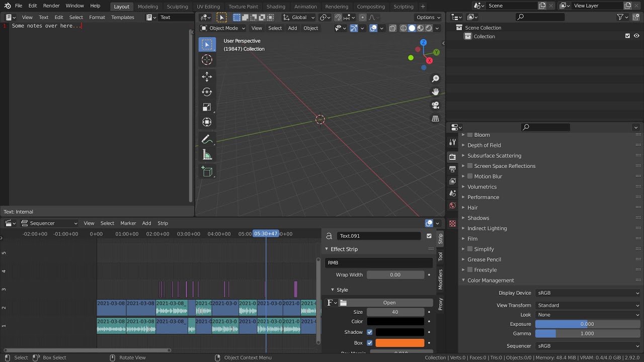Uncheck the Collection exclude checkbox in outliner
The height and width of the screenshot is (362, 644).
pyautogui.click(x=627, y=36)
